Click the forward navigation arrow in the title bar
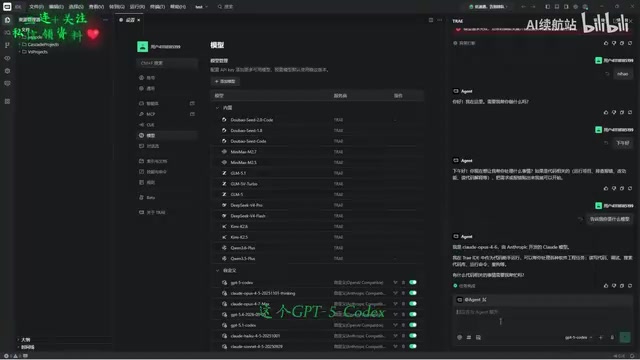 [533, 7]
